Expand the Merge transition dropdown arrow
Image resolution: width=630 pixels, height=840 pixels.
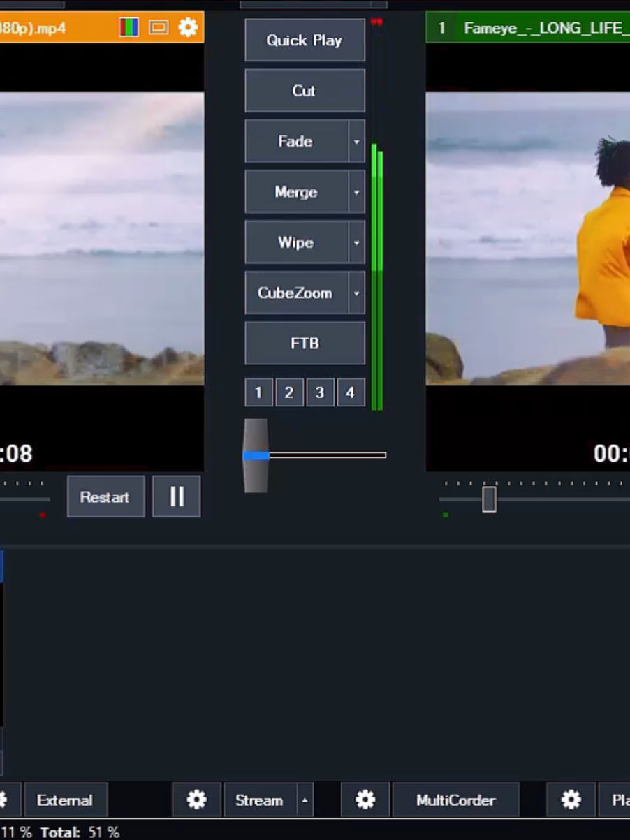pos(356,192)
